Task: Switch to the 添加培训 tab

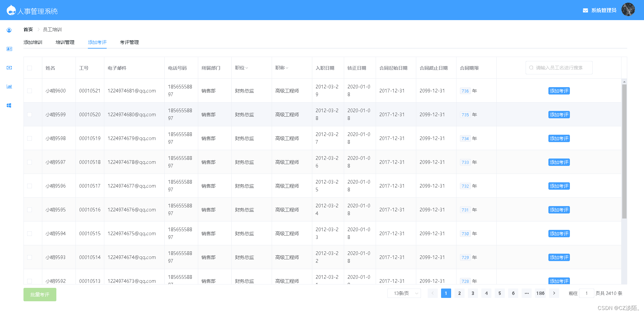Action: click(x=33, y=42)
